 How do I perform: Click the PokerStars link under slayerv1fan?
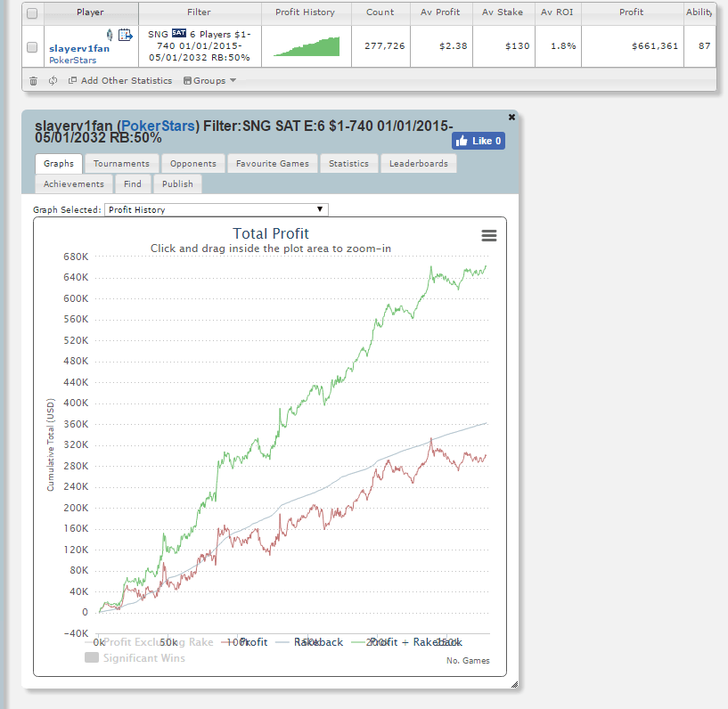click(73, 61)
